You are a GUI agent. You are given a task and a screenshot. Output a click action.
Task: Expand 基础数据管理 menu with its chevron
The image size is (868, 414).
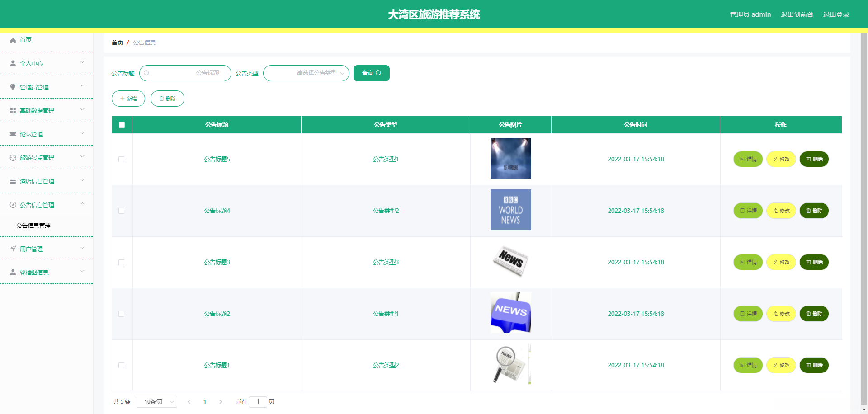click(82, 109)
